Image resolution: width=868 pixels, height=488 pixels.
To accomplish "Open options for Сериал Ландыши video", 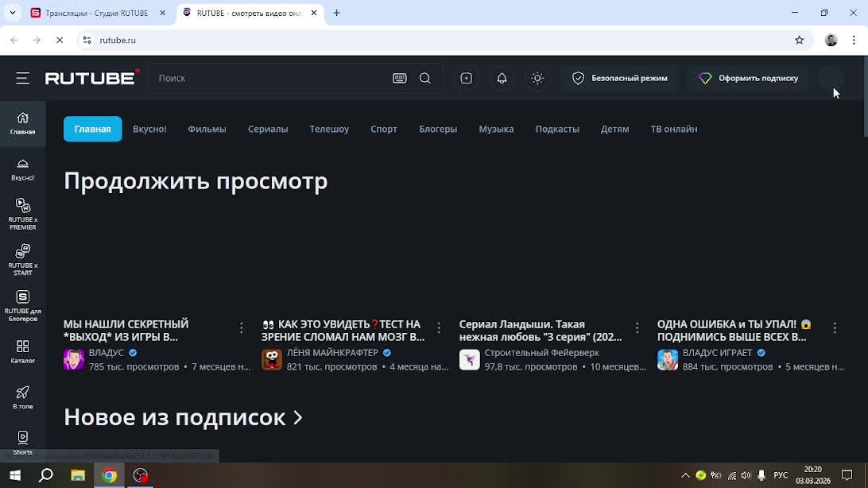I will tap(637, 328).
